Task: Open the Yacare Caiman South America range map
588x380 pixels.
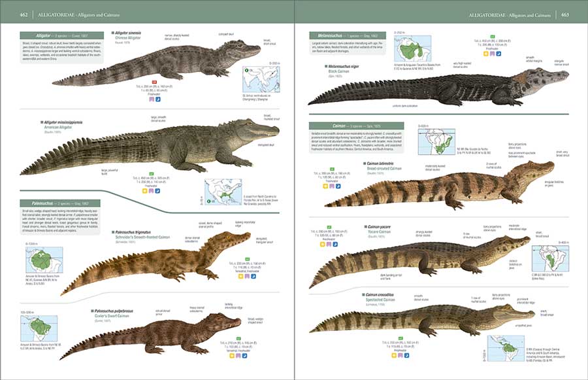Action: click(x=549, y=258)
